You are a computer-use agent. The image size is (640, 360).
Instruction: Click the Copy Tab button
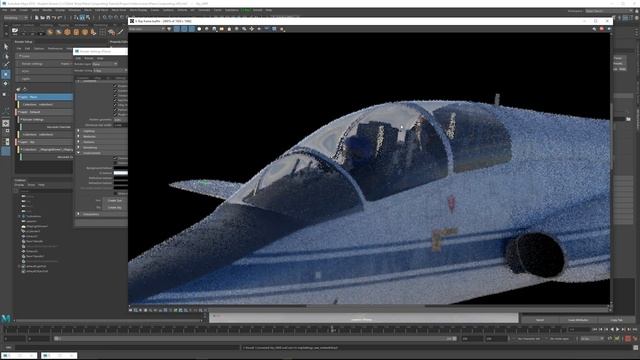(x=616, y=320)
